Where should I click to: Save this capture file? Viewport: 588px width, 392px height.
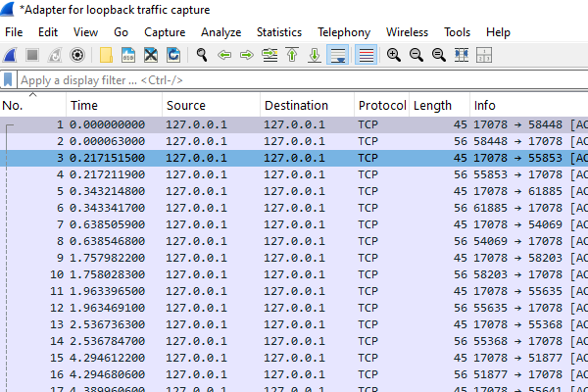[128, 55]
